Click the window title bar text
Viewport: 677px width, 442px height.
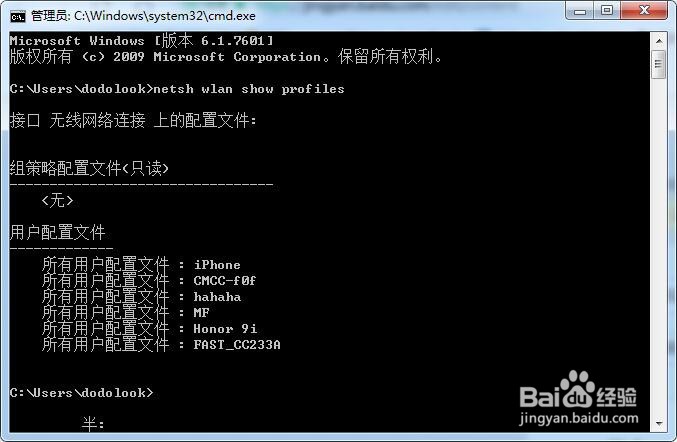(x=143, y=16)
